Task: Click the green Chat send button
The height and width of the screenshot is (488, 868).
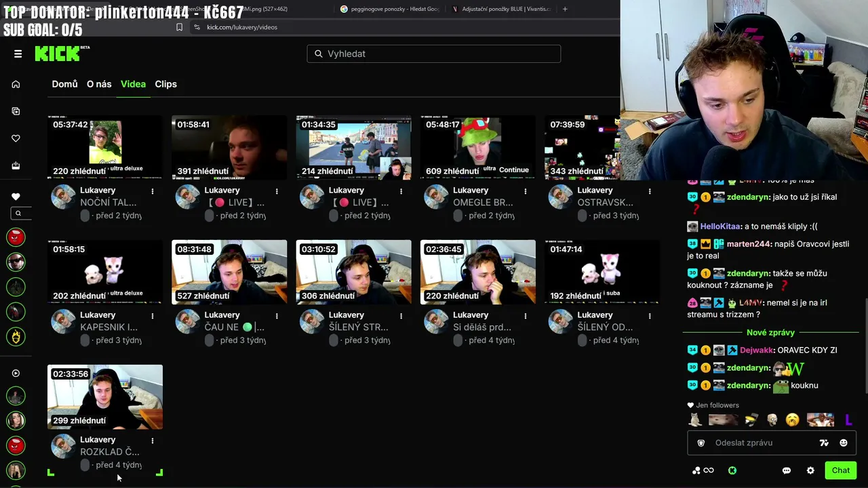Action: tap(841, 470)
